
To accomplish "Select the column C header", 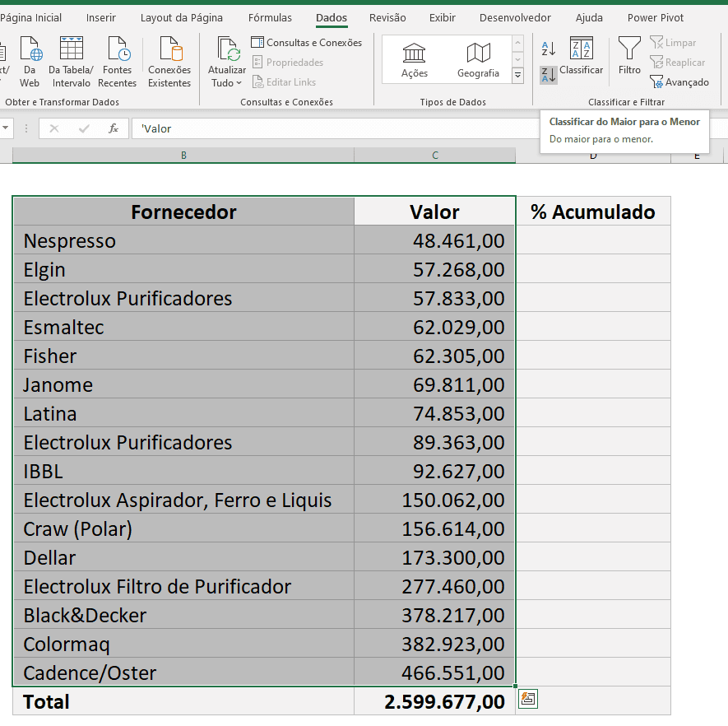I will point(435,155).
